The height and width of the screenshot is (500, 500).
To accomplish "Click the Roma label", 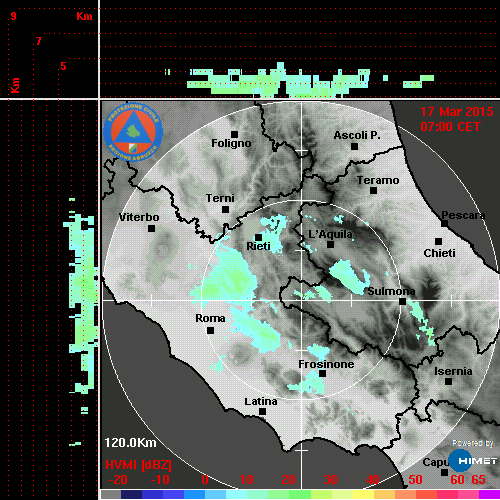I will coord(210,318).
